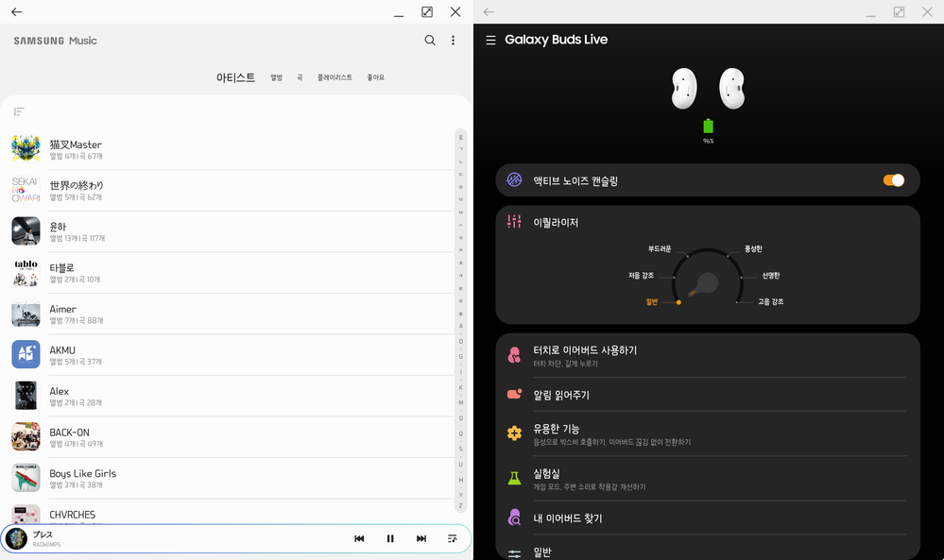The height and width of the screenshot is (560, 944).
Task: Open the now playing album art
Action: (16, 538)
